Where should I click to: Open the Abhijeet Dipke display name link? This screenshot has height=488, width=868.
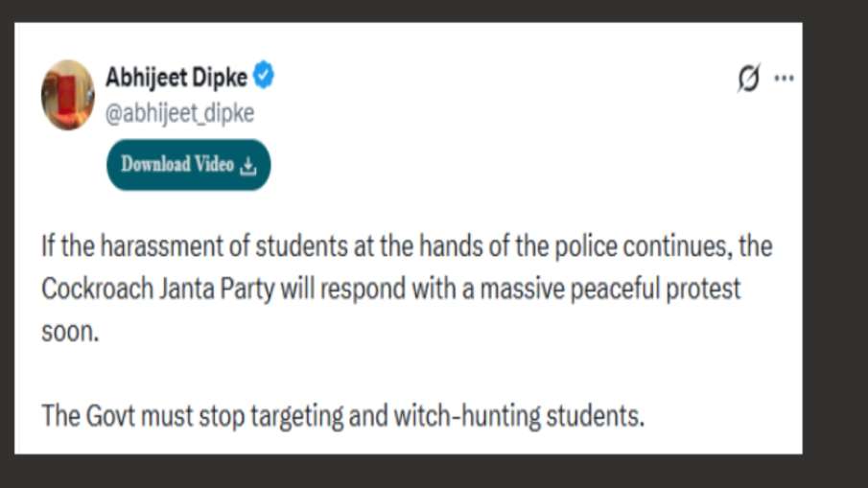(176, 77)
